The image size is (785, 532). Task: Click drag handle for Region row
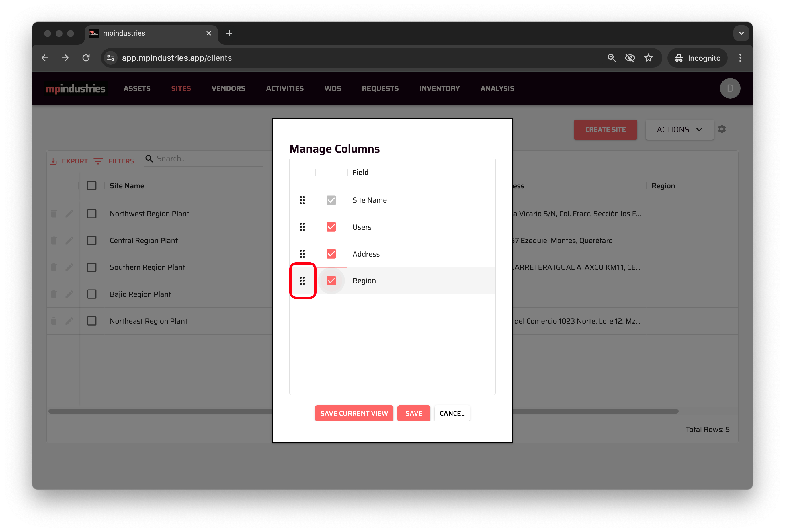[302, 281]
